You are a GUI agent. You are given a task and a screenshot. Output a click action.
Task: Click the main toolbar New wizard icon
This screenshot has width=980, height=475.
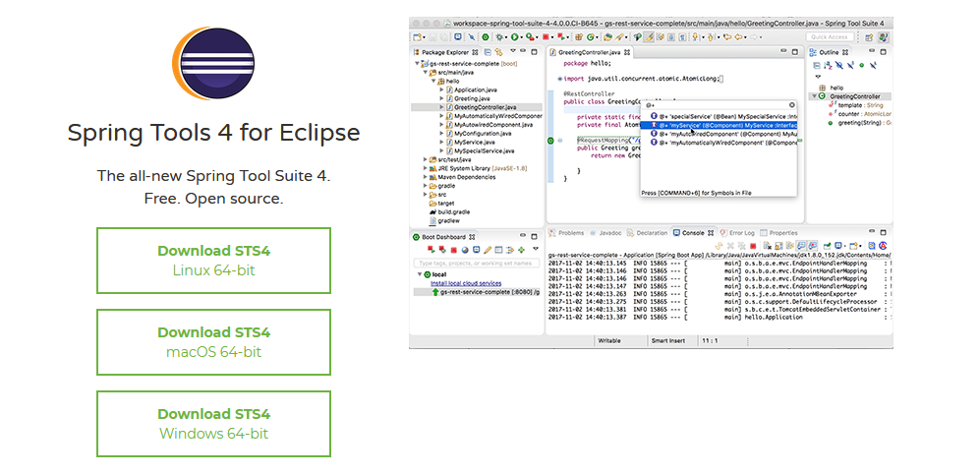(417, 36)
